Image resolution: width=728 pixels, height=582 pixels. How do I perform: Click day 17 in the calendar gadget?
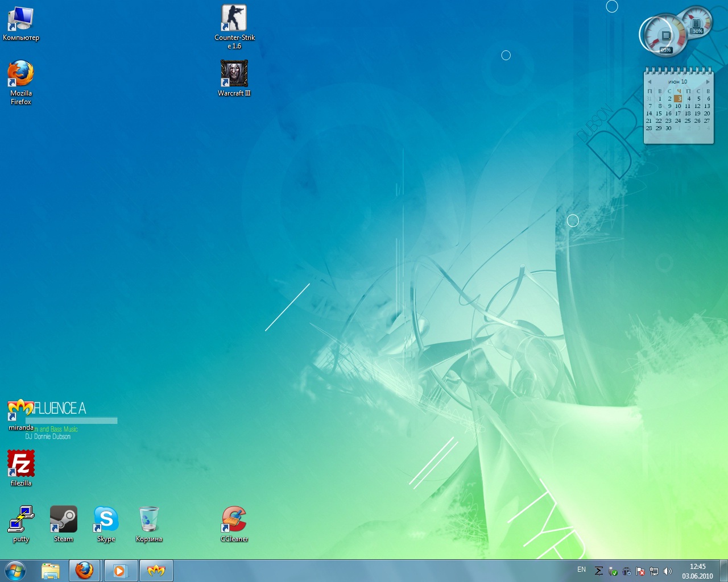click(678, 114)
